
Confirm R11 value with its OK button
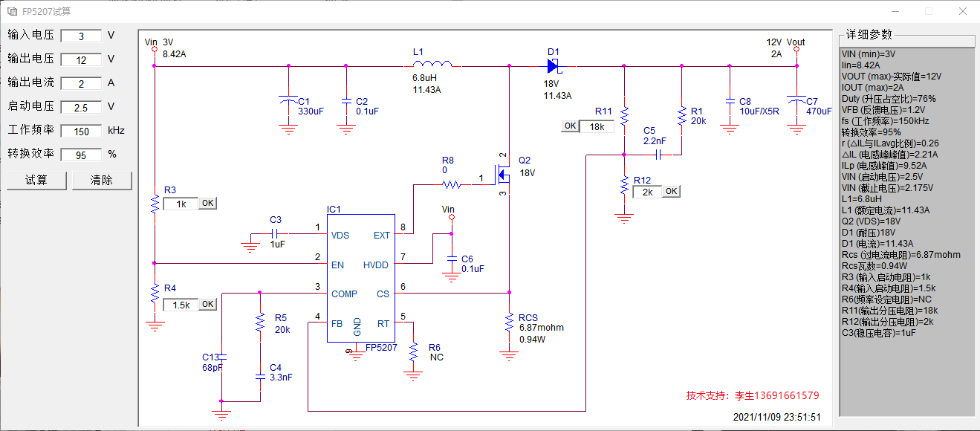[570, 126]
